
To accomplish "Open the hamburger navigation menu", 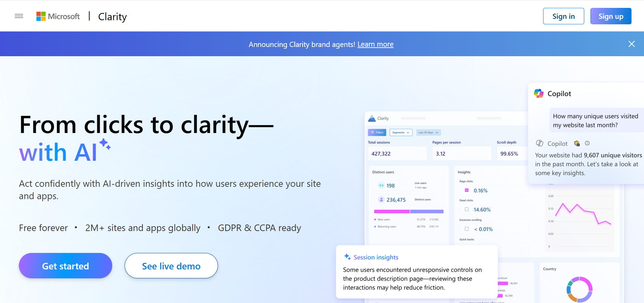I will coord(19,16).
